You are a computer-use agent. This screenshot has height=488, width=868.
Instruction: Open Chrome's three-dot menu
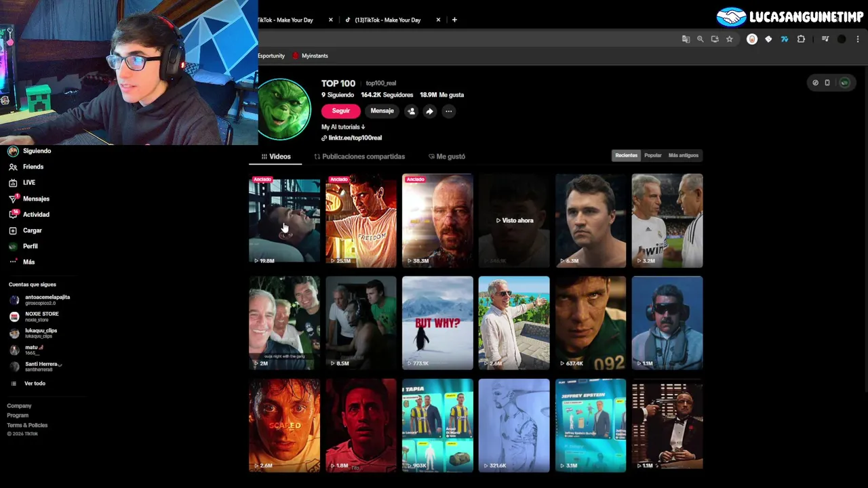coord(858,39)
